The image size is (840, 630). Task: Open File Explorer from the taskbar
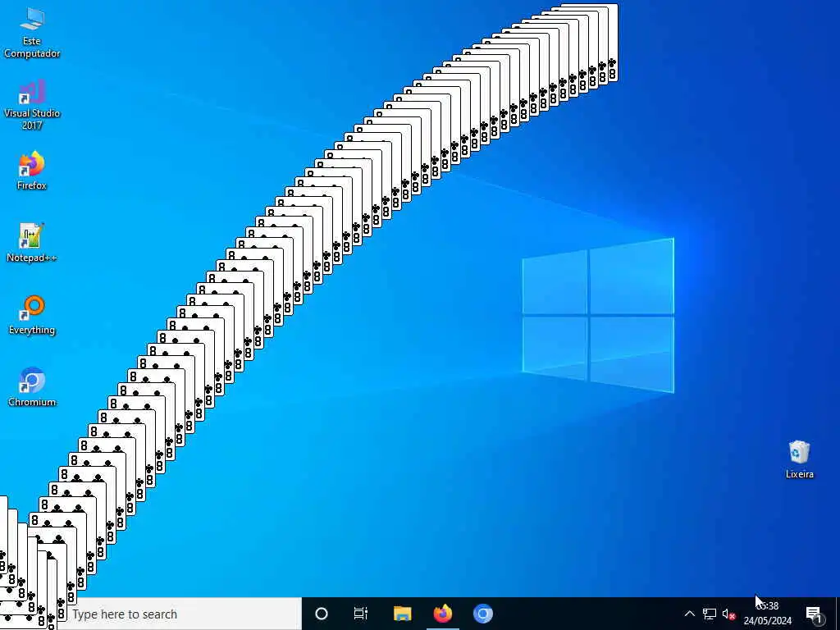402,614
